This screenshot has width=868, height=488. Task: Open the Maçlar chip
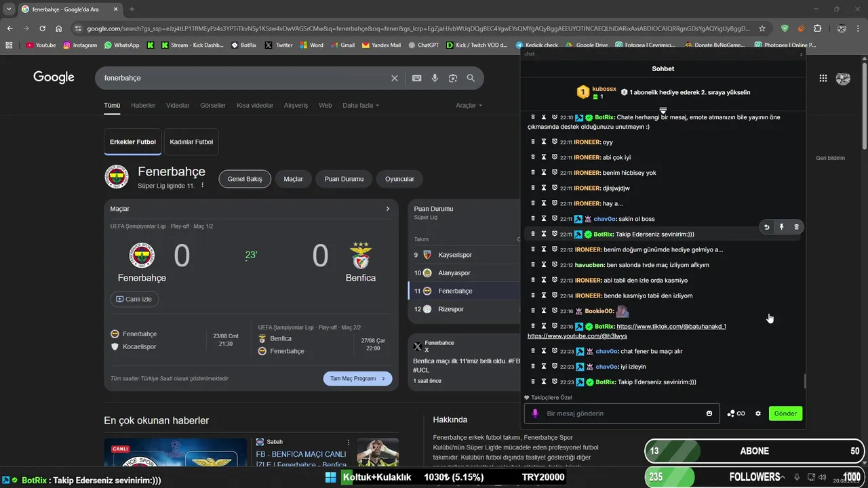(293, 179)
